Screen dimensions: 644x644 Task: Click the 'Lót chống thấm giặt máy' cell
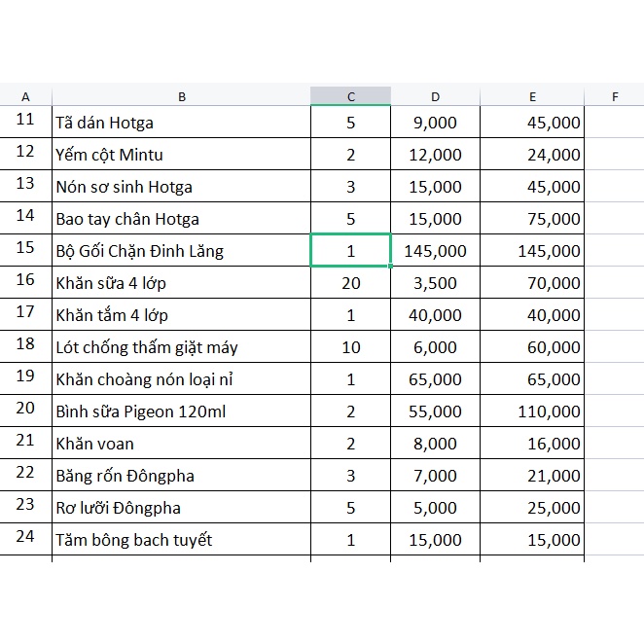(x=182, y=347)
